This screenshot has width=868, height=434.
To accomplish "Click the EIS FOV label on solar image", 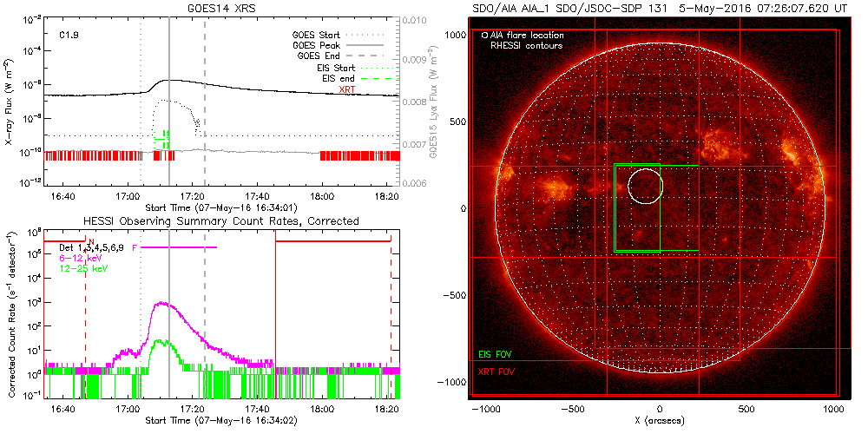I will (x=495, y=355).
